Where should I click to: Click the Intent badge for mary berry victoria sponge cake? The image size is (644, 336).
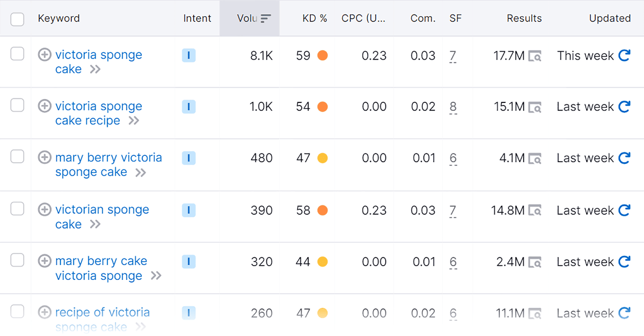tap(189, 158)
